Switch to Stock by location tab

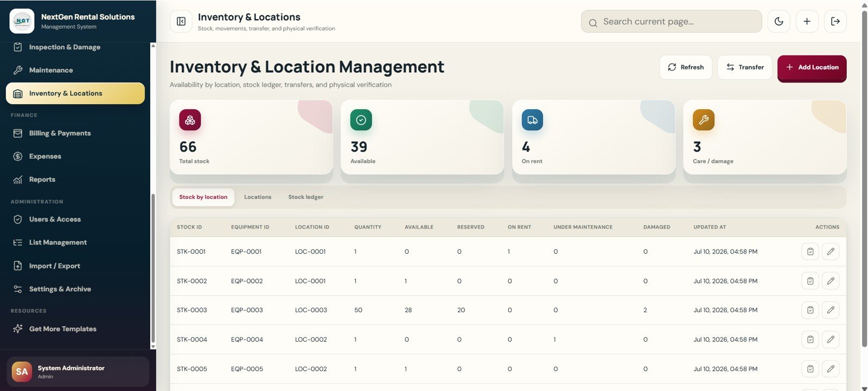point(203,197)
